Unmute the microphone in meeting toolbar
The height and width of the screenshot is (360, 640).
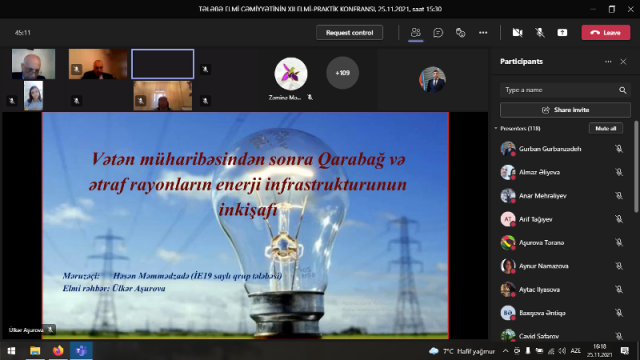540,33
